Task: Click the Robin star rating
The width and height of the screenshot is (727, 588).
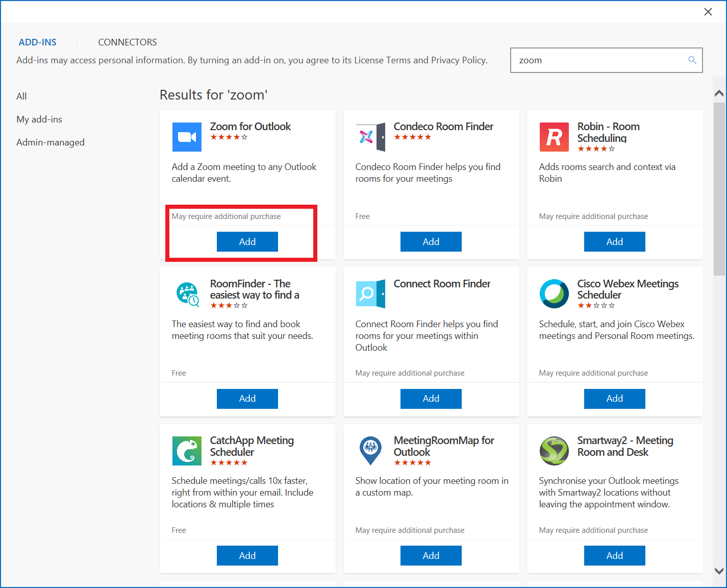Action: coord(596,149)
